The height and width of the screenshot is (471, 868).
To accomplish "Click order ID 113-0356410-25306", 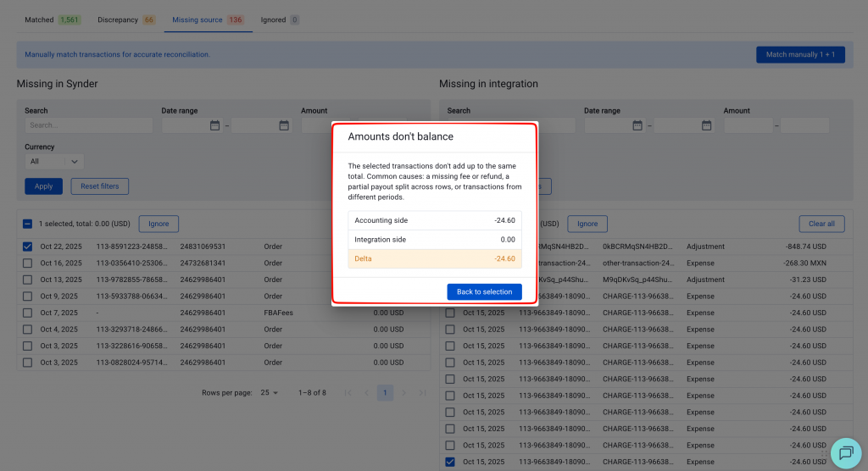I will [x=131, y=263].
